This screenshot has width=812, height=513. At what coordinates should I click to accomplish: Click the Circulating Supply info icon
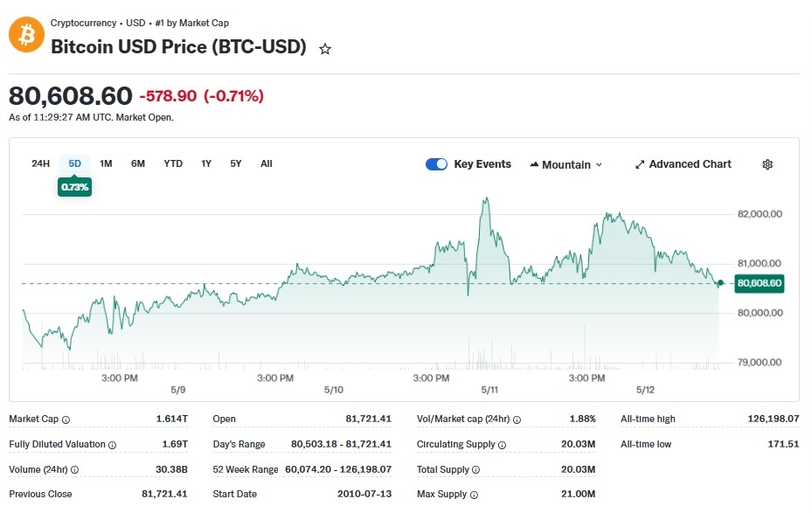(x=502, y=445)
